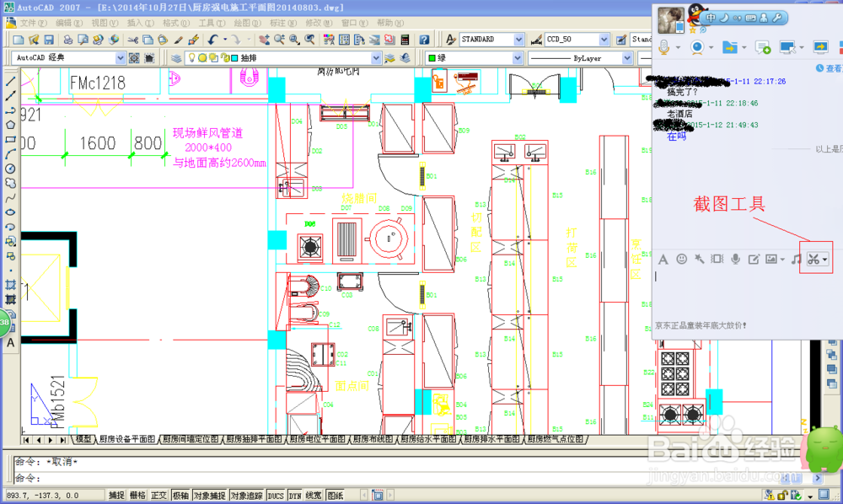Select the Rectangle draw tool
This screenshot has width=843, height=504.
pos(10,140)
